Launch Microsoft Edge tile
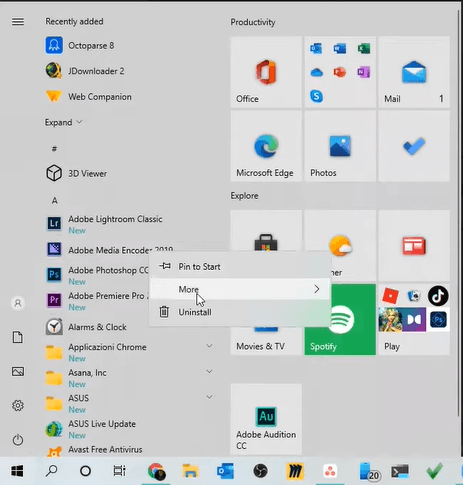 (x=266, y=146)
